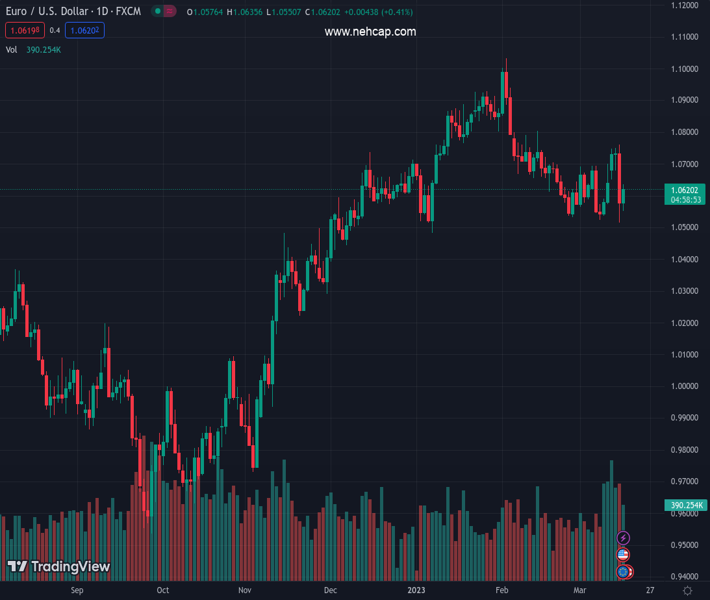Click the www.nehcap.com watermark
Viewport: 710px width, 600px height.
pyautogui.click(x=370, y=32)
